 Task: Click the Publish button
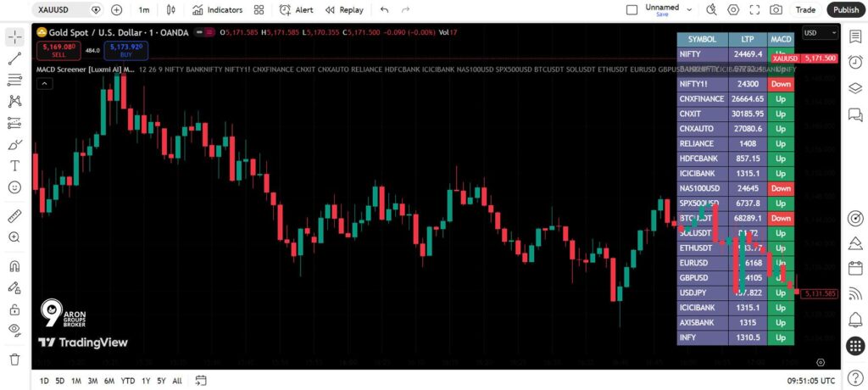[845, 9]
